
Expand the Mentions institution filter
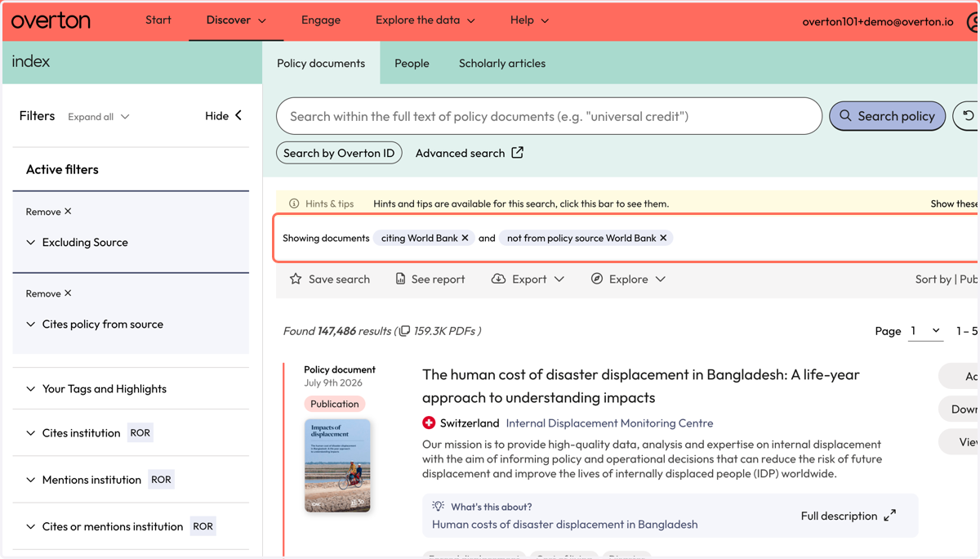(83, 480)
